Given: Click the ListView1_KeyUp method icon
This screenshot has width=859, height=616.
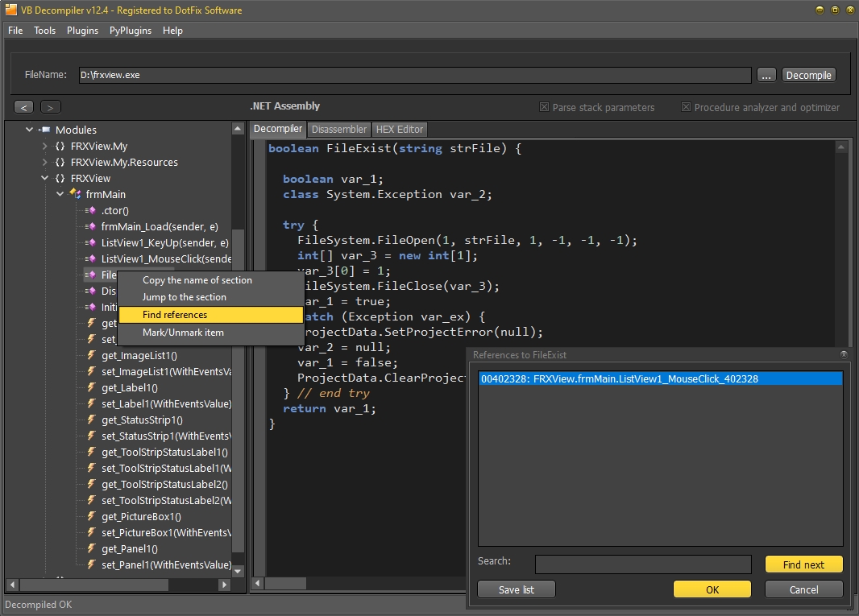Looking at the screenshot, I should (91, 242).
